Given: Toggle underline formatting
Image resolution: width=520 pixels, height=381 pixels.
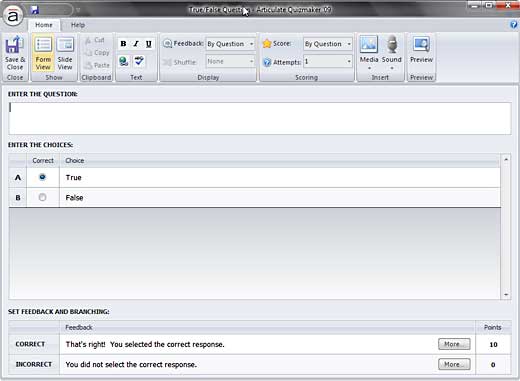Looking at the screenshot, I should [x=149, y=44].
